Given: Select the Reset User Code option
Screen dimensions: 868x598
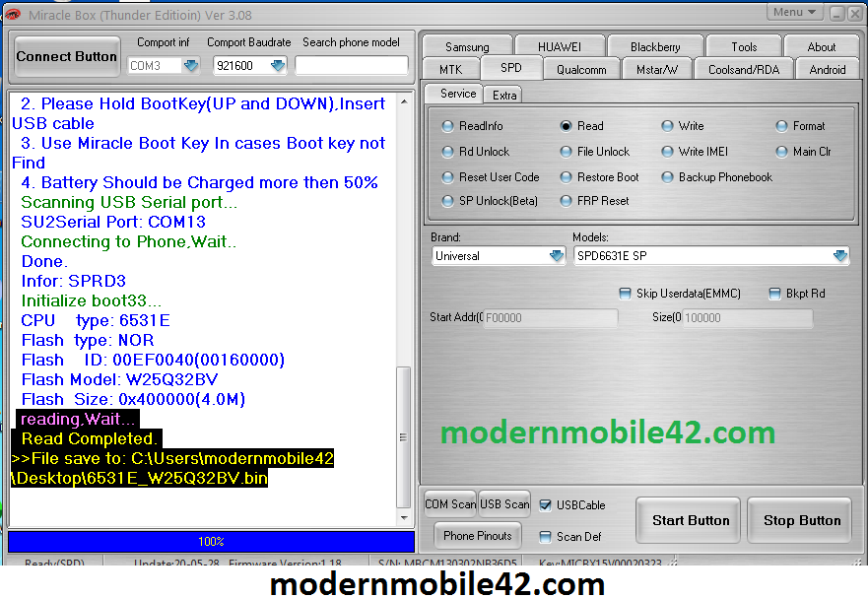Looking at the screenshot, I should (491, 177).
